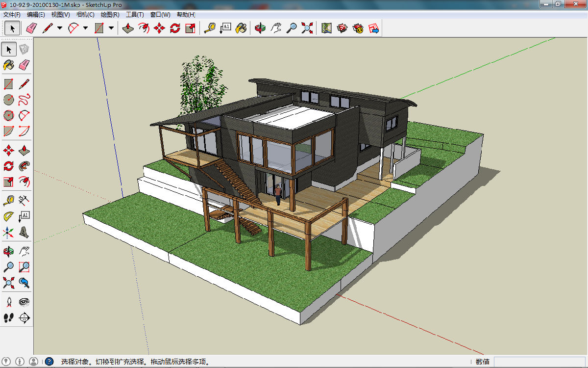588x368 pixels.
Task: Select the Freehand drawing tool
Action: (24, 100)
